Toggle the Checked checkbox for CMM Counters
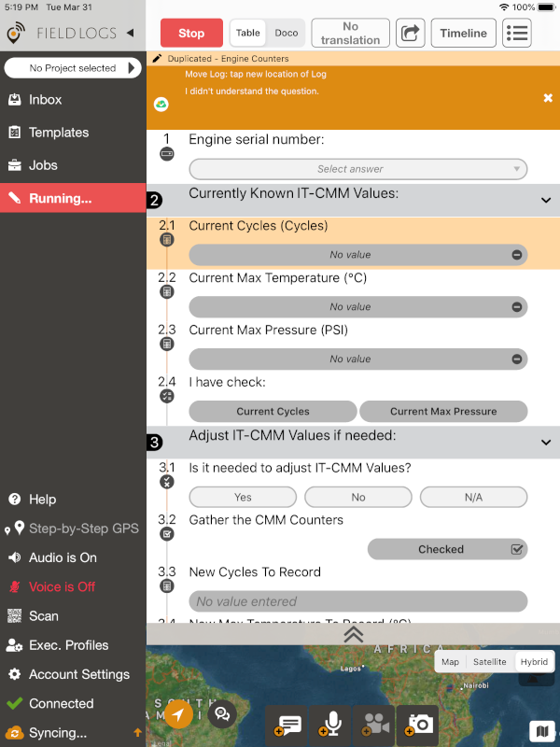Image resolution: width=560 pixels, height=747 pixels. 517,549
